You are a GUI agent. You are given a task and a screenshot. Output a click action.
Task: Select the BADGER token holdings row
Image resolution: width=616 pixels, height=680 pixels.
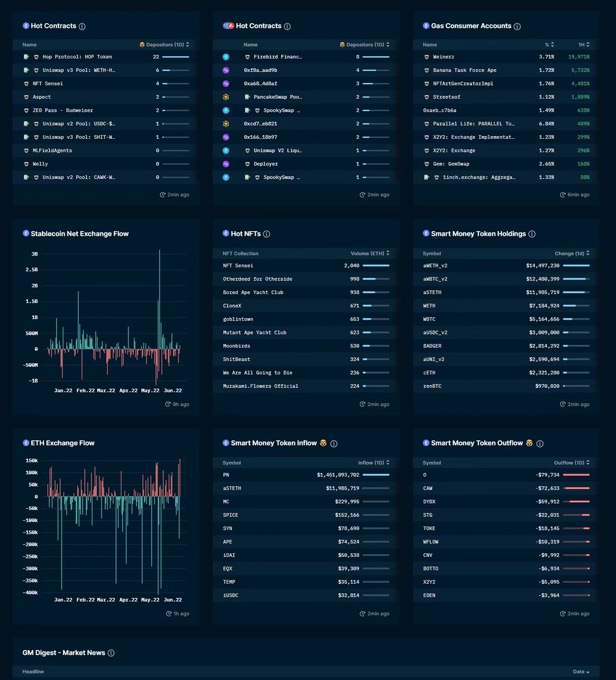(x=506, y=346)
